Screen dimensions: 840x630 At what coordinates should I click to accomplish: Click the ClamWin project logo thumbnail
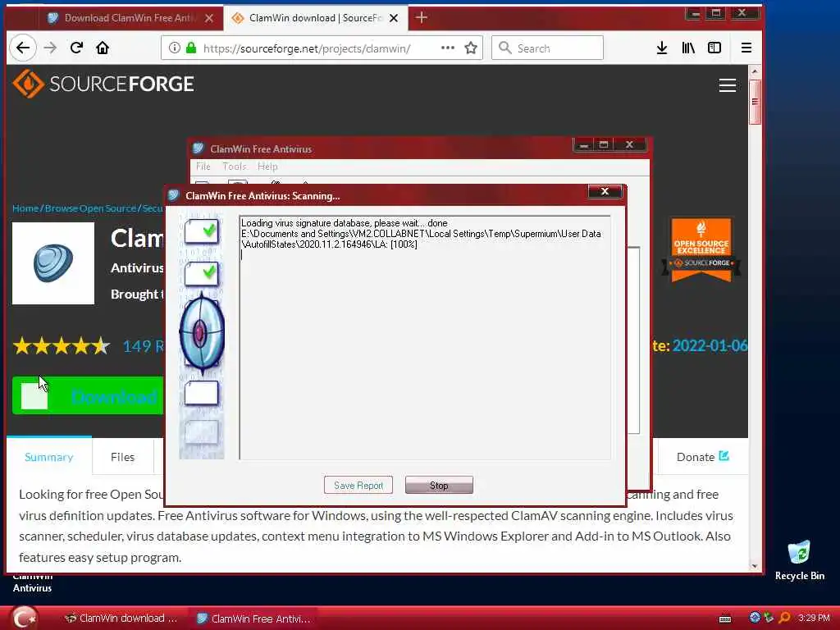click(x=53, y=263)
